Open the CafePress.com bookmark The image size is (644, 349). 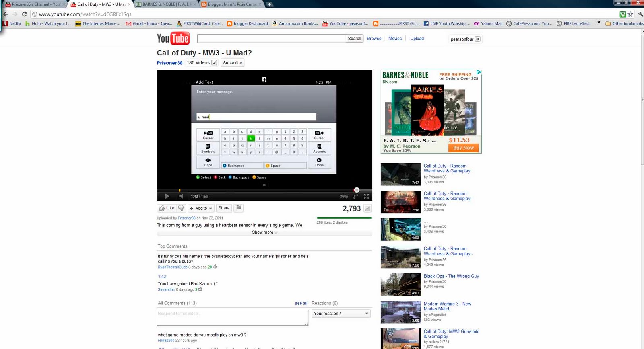pos(529,23)
